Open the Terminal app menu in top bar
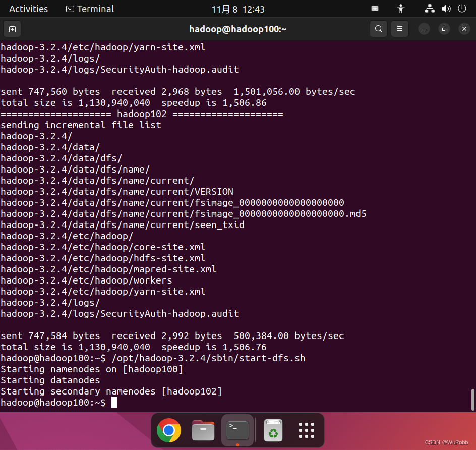This screenshot has height=450, width=476. pyautogui.click(x=90, y=9)
